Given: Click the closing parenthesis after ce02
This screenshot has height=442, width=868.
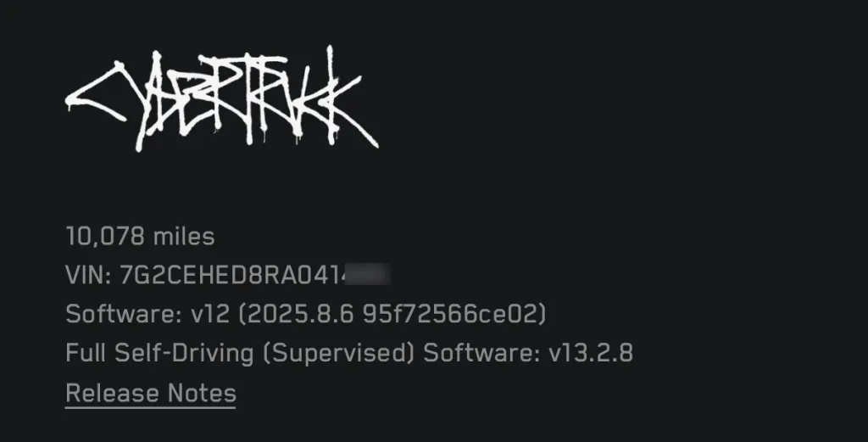Looking at the screenshot, I should (x=542, y=314).
